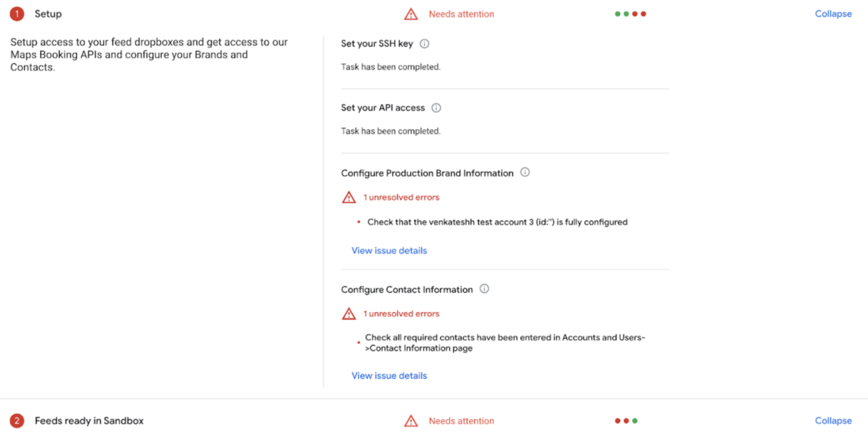Click the info icon beside Set your SSH key

click(424, 44)
